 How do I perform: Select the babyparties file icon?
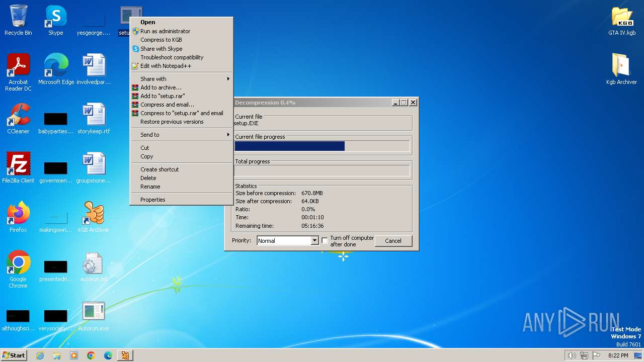coord(56,122)
